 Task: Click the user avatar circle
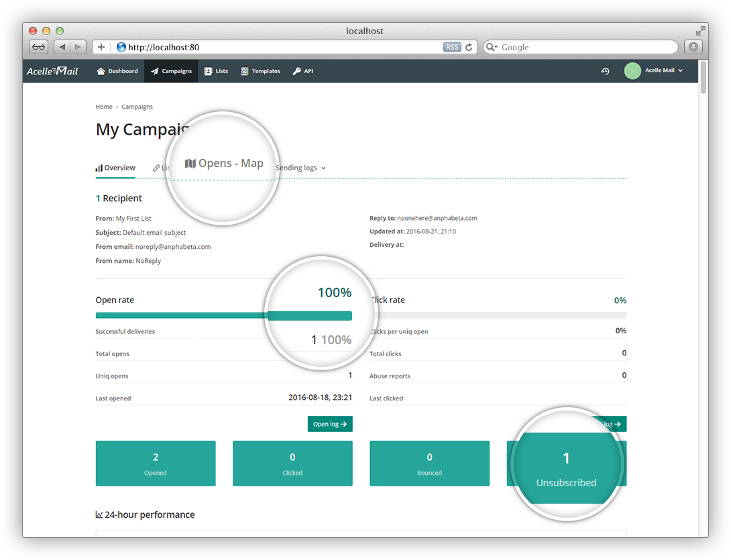coord(632,71)
